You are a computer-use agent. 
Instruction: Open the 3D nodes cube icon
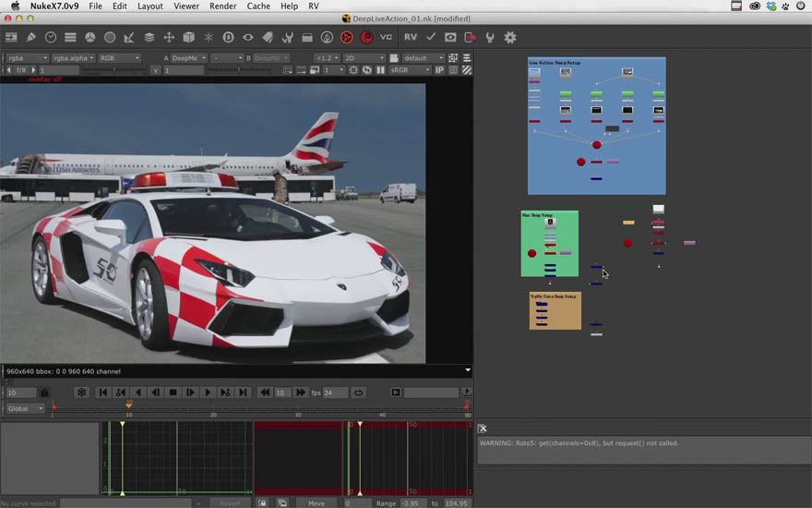click(188, 37)
